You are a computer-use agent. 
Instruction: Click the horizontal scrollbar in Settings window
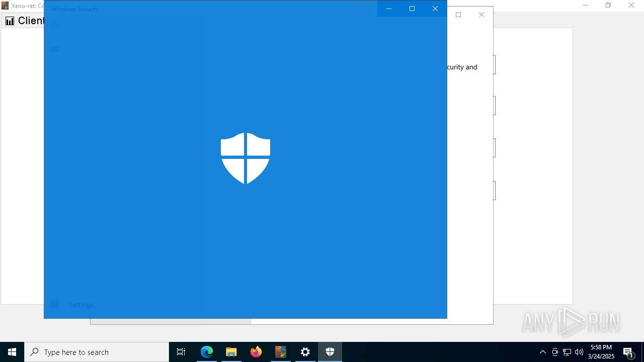click(171, 321)
